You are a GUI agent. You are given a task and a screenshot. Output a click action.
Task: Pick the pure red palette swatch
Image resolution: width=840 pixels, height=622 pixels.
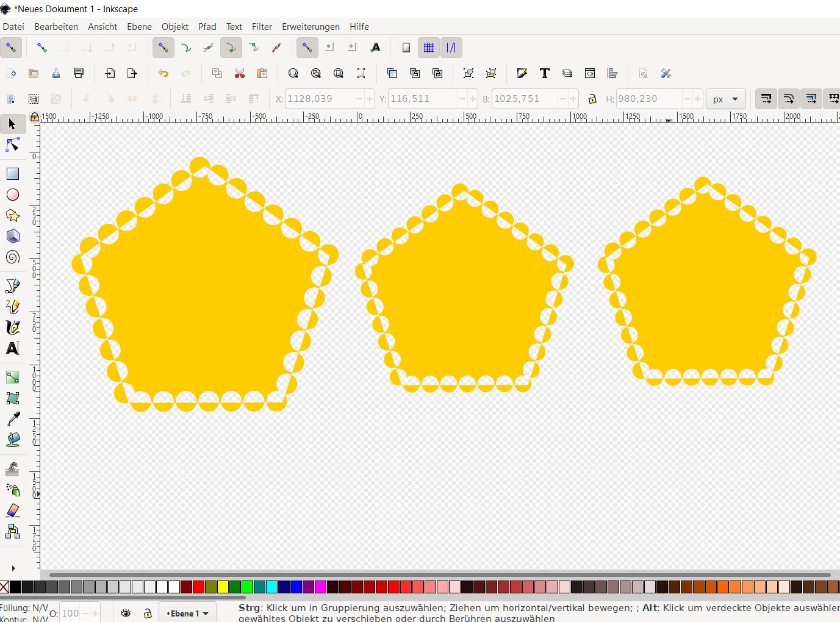(198, 587)
